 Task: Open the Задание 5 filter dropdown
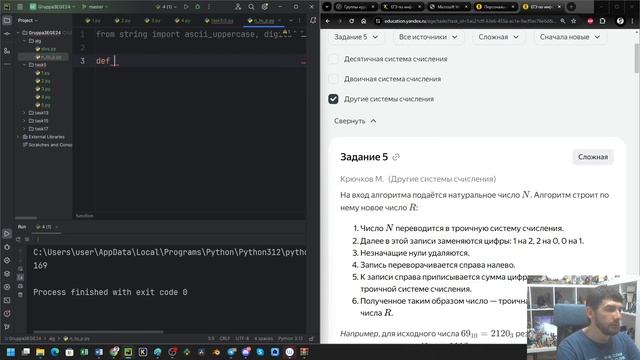click(356, 37)
